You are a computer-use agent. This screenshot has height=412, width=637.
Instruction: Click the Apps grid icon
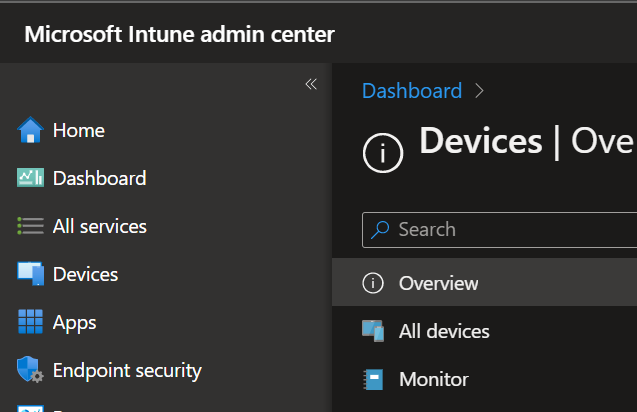[30, 322]
